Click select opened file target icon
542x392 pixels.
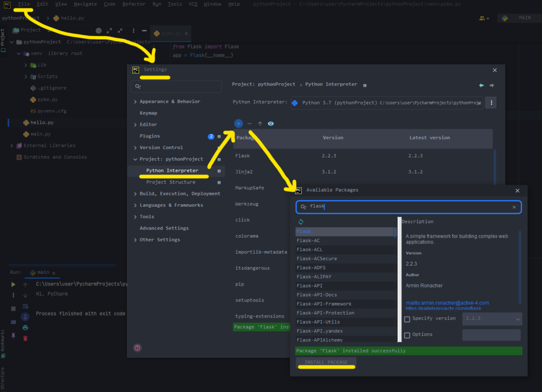[x=98, y=30]
